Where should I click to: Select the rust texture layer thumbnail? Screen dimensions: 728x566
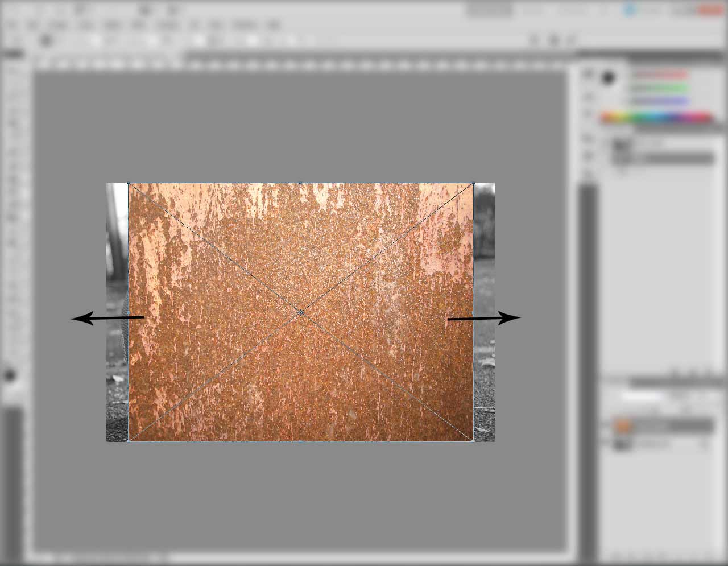[624, 426]
